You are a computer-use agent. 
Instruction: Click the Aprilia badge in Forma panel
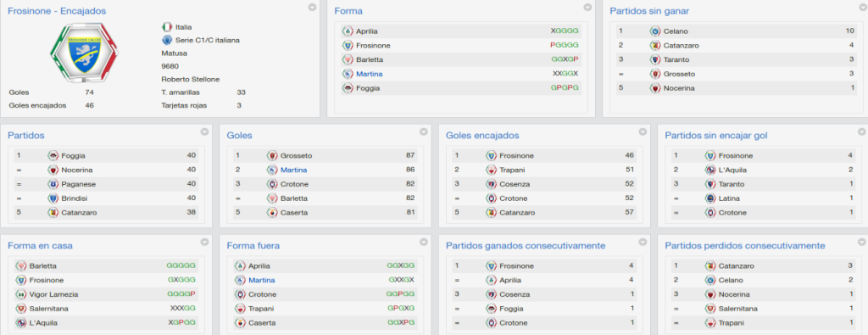tap(348, 31)
